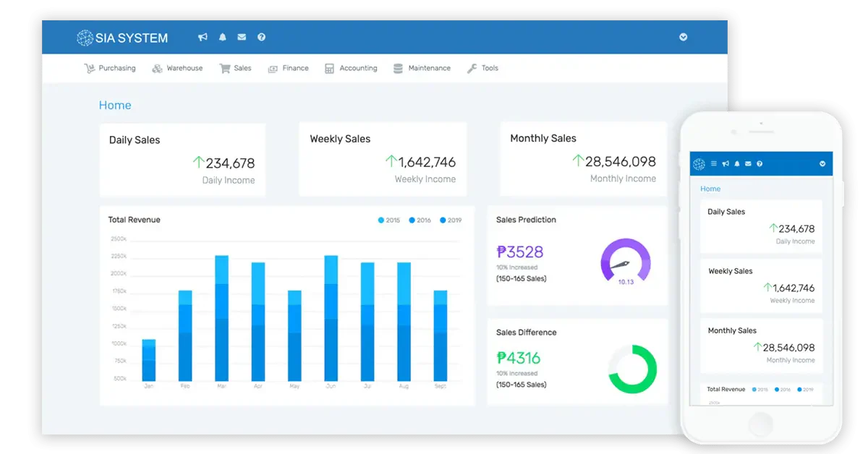Toggle the 2019 legend dot on desktop chart
868x454 pixels.
(x=443, y=220)
